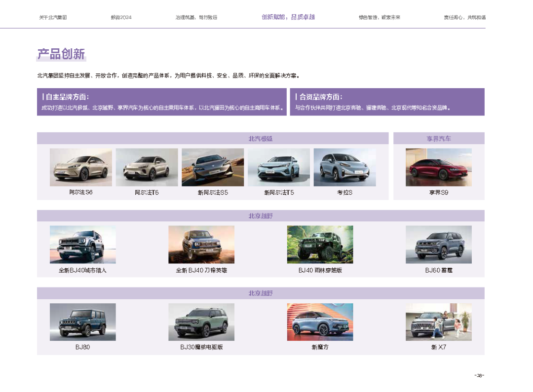Click the 全新BJ40城市猎人 photo
Viewport: 533px width, 392px height.
(82, 245)
